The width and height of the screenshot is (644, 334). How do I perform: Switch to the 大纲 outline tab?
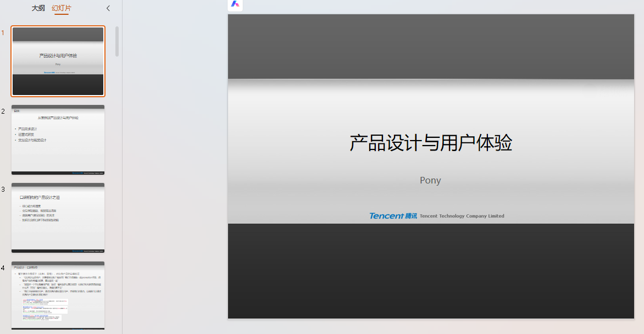[x=38, y=8]
